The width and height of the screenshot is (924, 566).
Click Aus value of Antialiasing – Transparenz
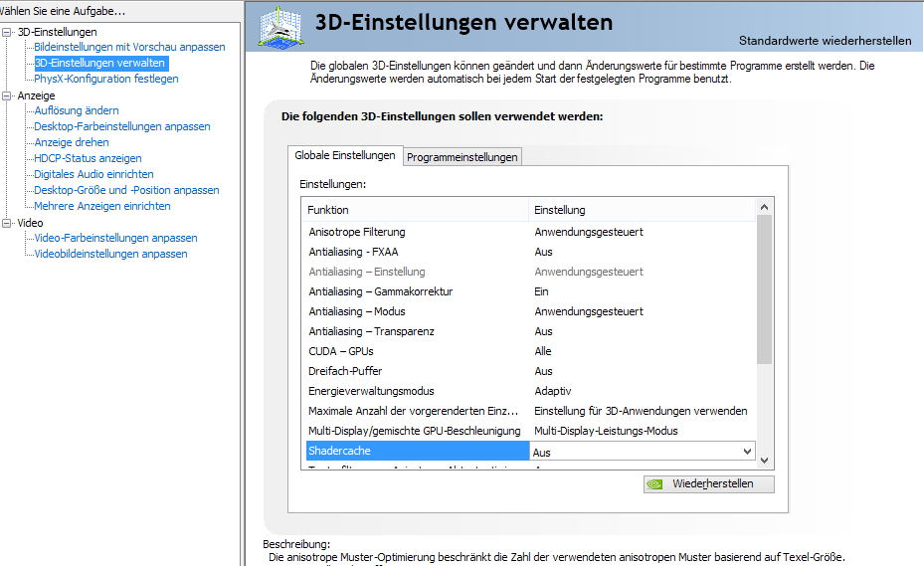[543, 331]
